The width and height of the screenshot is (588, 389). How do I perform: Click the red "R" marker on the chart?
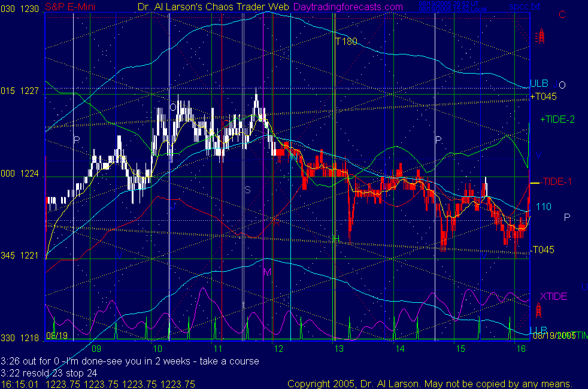(277, 223)
